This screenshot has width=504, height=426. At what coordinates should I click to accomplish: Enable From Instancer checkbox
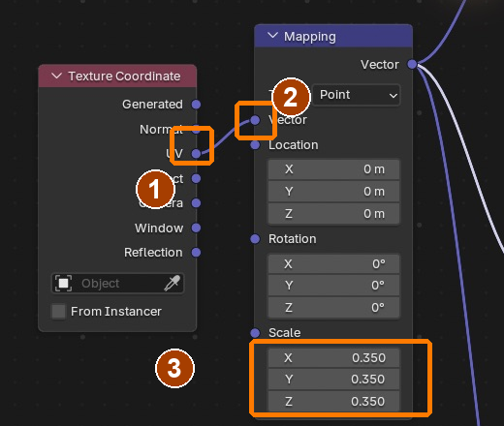pyautogui.click(x=58, y=312)
